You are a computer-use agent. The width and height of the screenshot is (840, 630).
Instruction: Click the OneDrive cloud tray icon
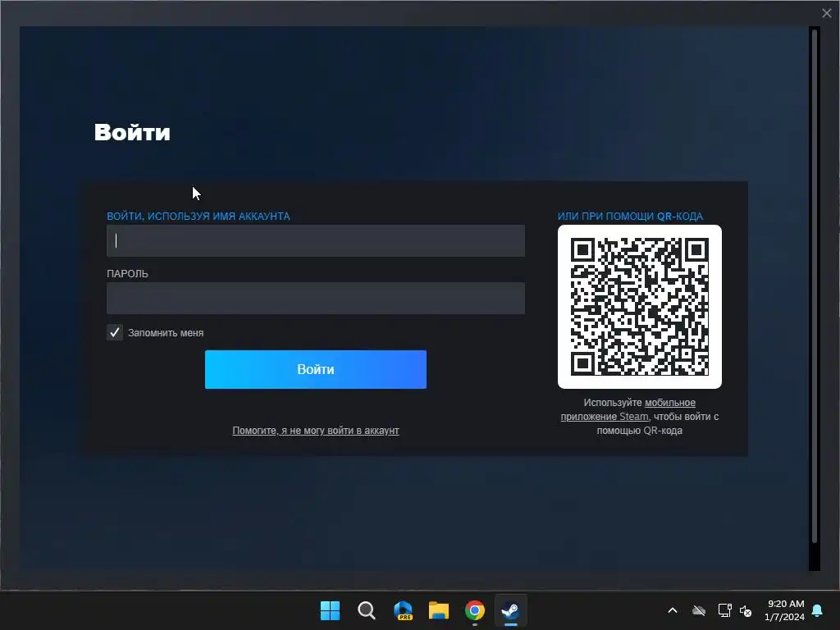pyautogui.click(x=699, y=610)
